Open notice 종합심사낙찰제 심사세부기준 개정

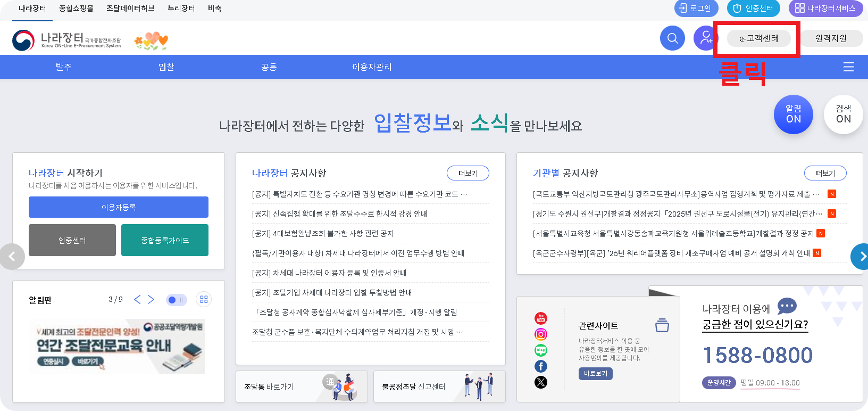pyautogui.click(x=355, y=312)
